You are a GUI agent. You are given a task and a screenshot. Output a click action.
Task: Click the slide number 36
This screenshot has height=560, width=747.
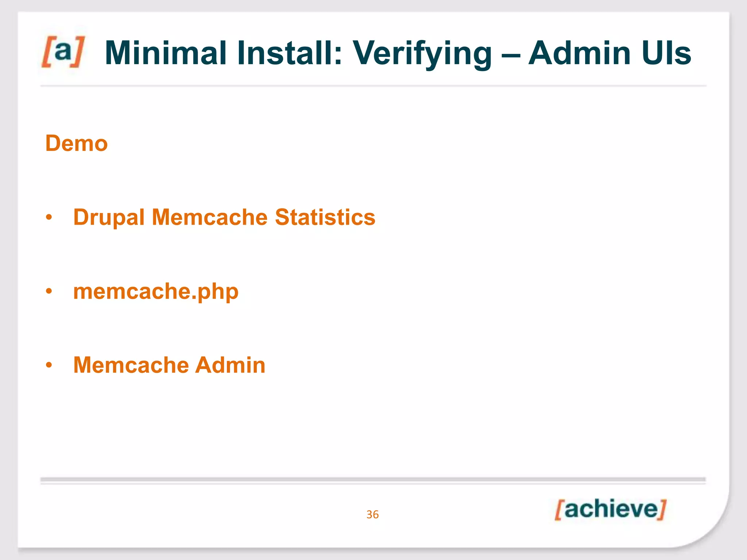click(x=373, y=514)
